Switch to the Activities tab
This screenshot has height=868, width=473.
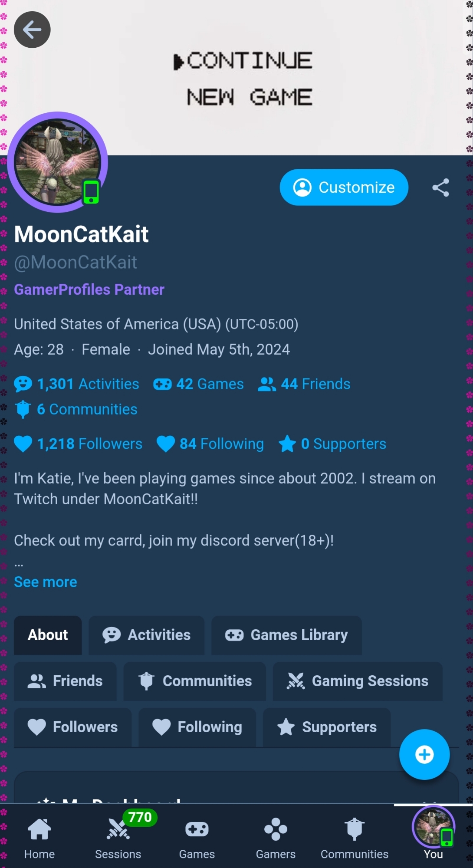point(147,635)
